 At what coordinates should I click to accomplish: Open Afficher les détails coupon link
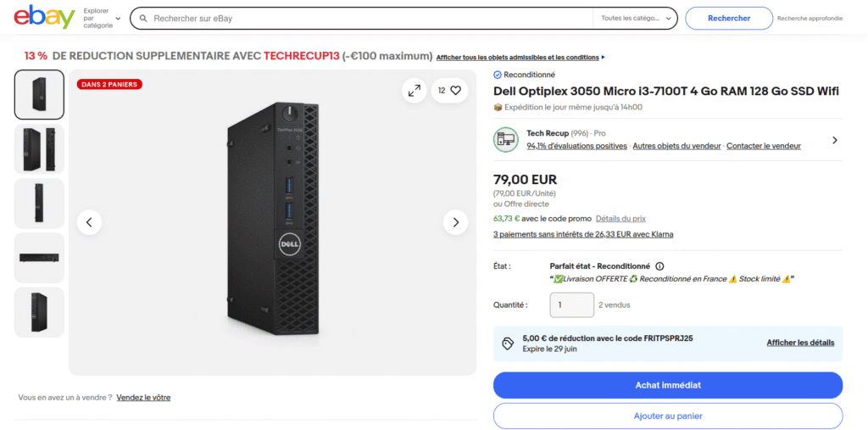click(800, 343)
